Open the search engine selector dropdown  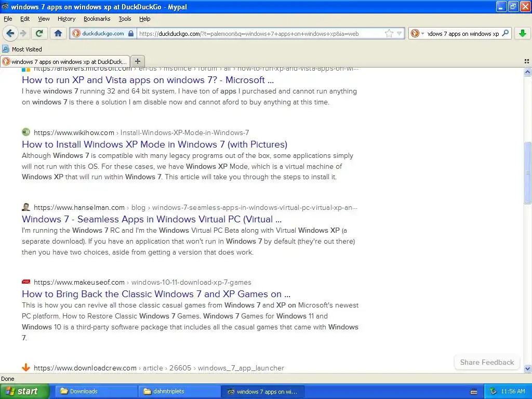[x=418, y=33]
